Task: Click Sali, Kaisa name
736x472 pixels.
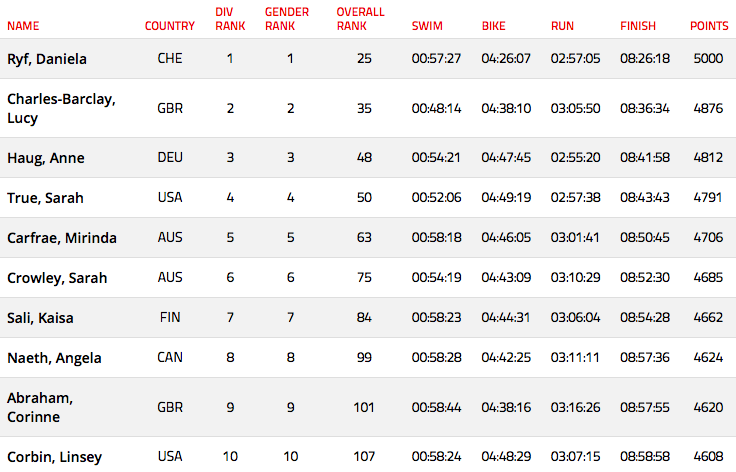Action: [40, 318]
